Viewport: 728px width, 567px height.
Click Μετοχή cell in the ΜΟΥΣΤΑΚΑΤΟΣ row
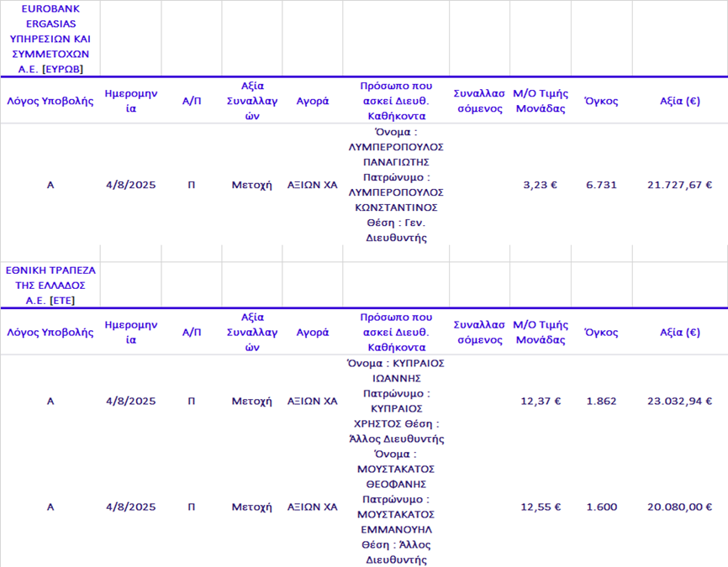coord(251,507)
